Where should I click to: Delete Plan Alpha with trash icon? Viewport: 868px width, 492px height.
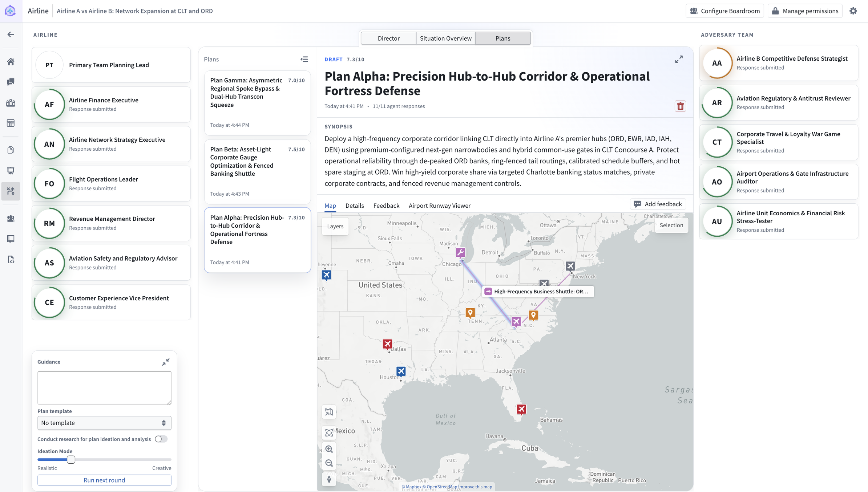click(680, 106)
